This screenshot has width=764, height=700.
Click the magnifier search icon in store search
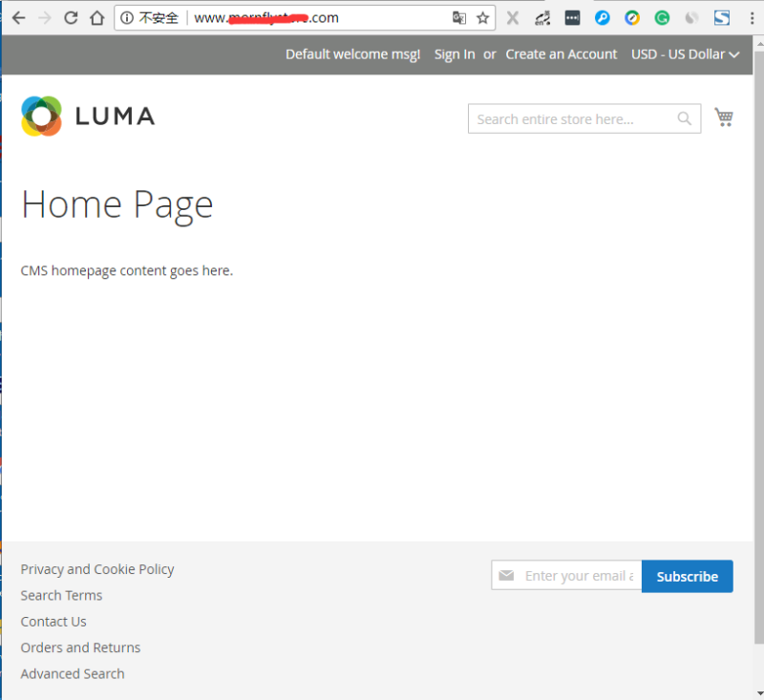685,118
